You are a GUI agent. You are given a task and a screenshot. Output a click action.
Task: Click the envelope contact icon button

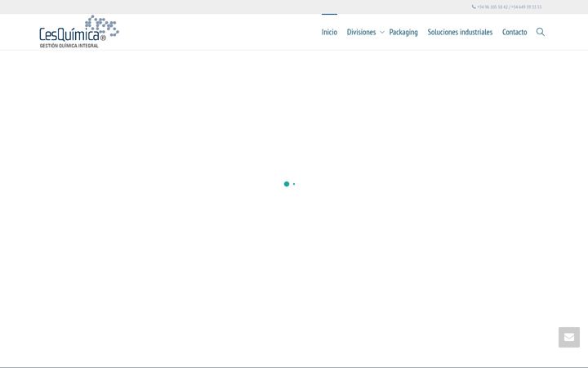coord(569,337)
